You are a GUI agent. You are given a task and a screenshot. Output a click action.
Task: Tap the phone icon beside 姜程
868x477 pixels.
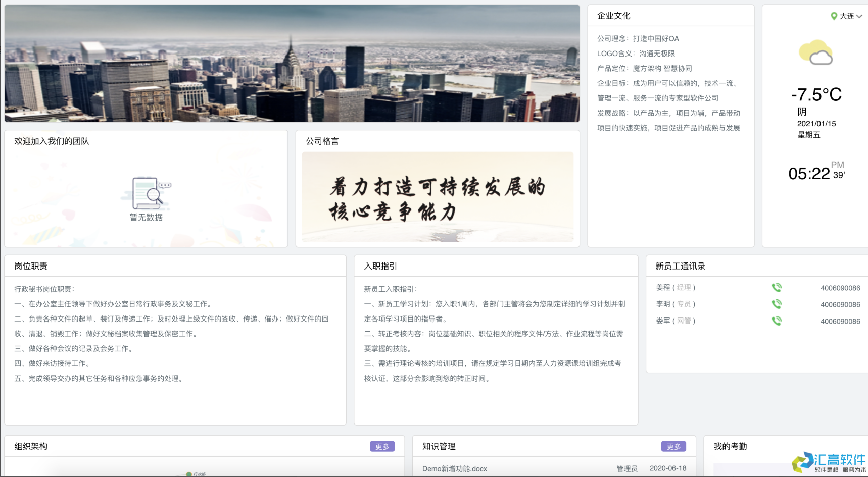point(777,287)
